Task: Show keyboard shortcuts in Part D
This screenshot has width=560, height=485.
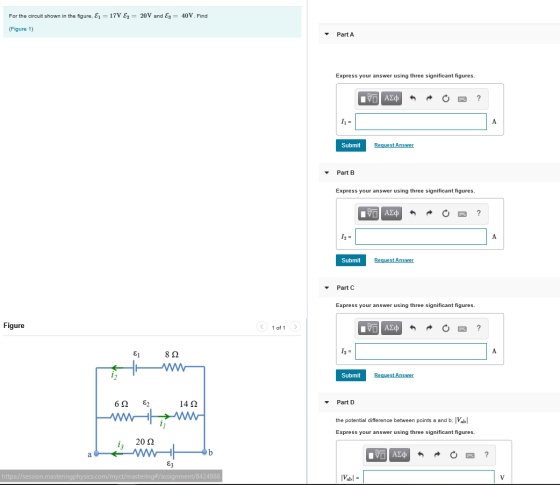Action: [x=470, y=455]
